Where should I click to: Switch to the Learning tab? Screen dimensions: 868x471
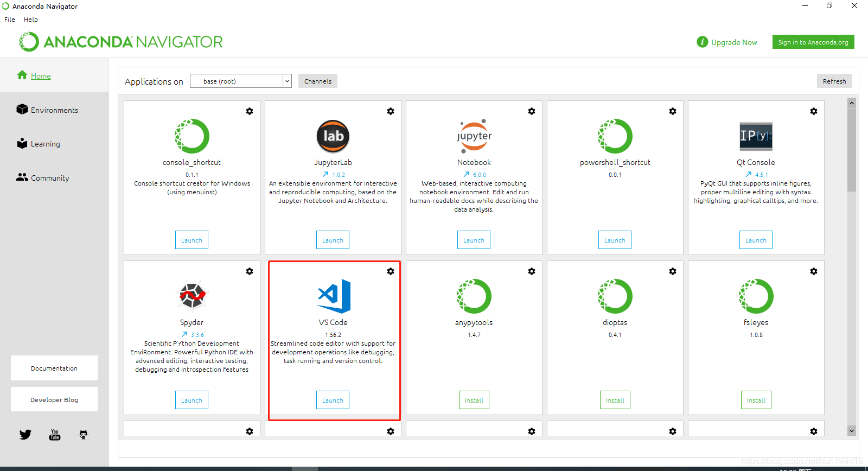(x=46, y=144)
